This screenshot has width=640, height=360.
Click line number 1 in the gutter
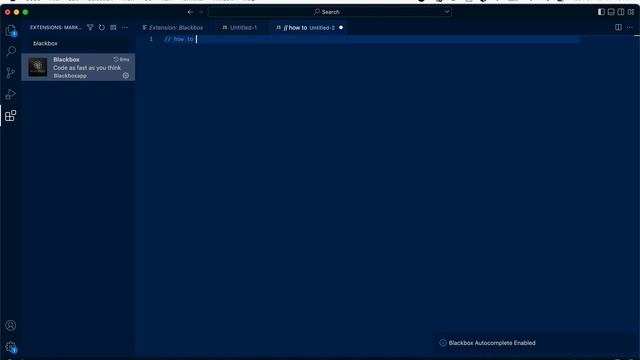tap(151, 39)
